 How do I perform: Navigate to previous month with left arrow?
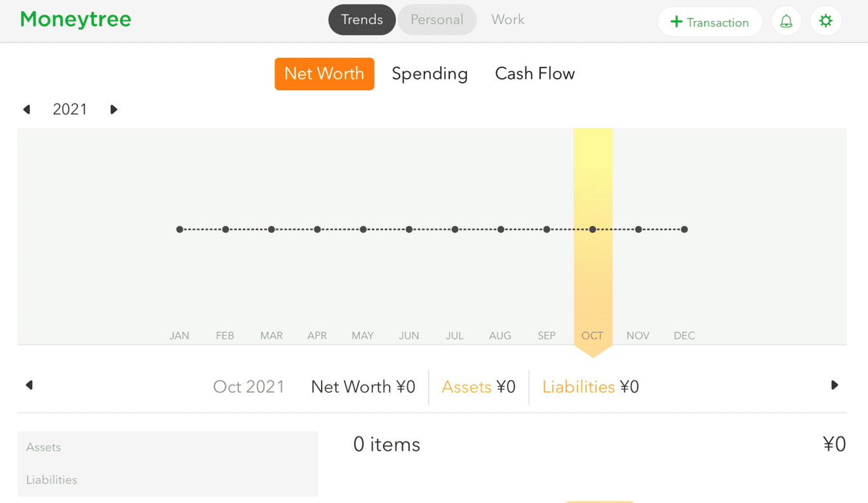pos(29,385)
